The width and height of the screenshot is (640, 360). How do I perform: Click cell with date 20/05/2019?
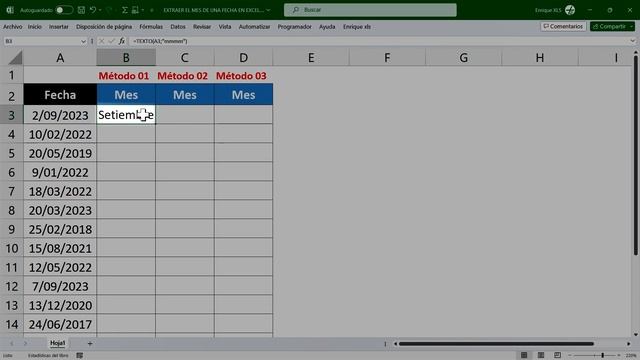pos(60,153)
